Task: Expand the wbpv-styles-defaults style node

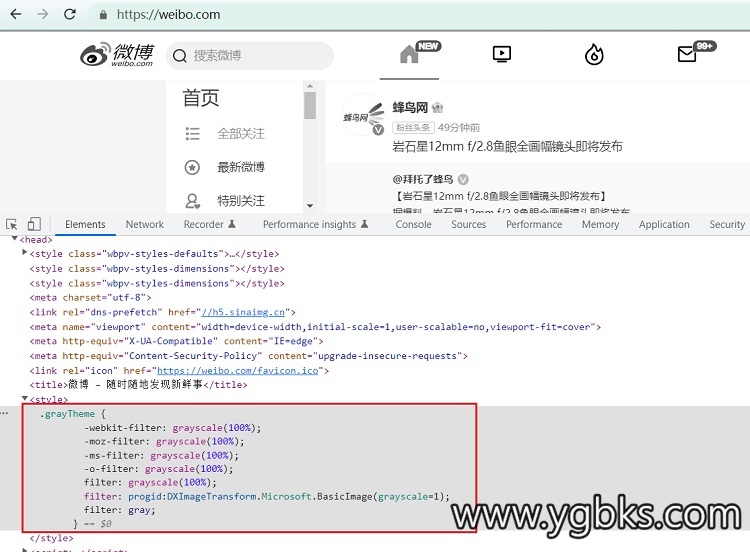Action: pos(25,254)
